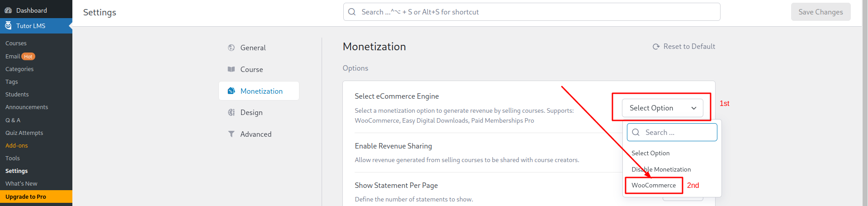The height and width of the screenshot is (206, 868).
Task: Go to Announcements in the sidebar
Action: click(27, 107)
